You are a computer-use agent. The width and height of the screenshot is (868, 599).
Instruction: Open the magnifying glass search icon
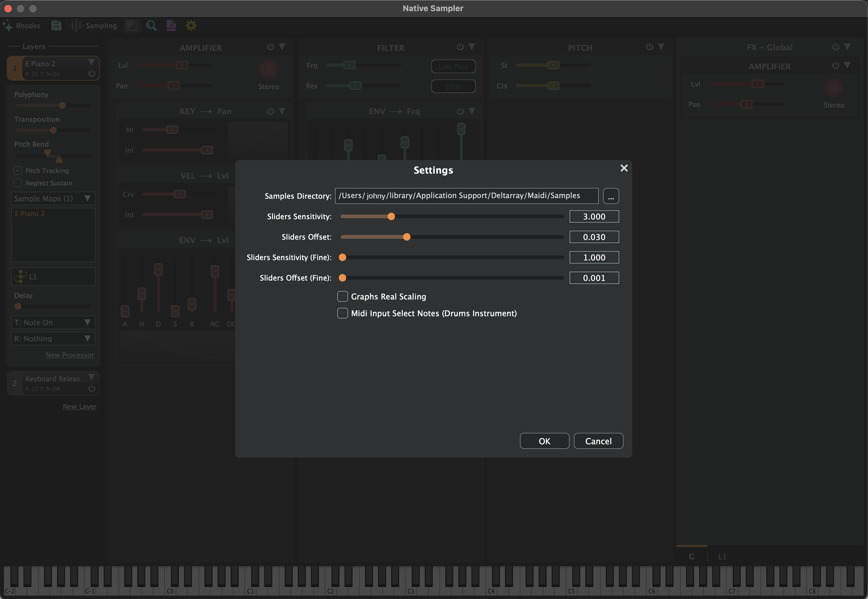tap(151, 25)
